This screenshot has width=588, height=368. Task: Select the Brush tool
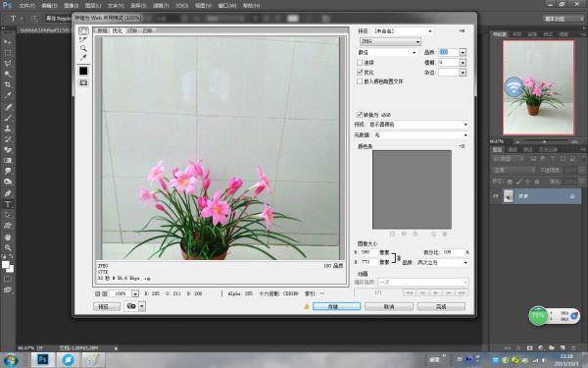click(x=8, y=118)
